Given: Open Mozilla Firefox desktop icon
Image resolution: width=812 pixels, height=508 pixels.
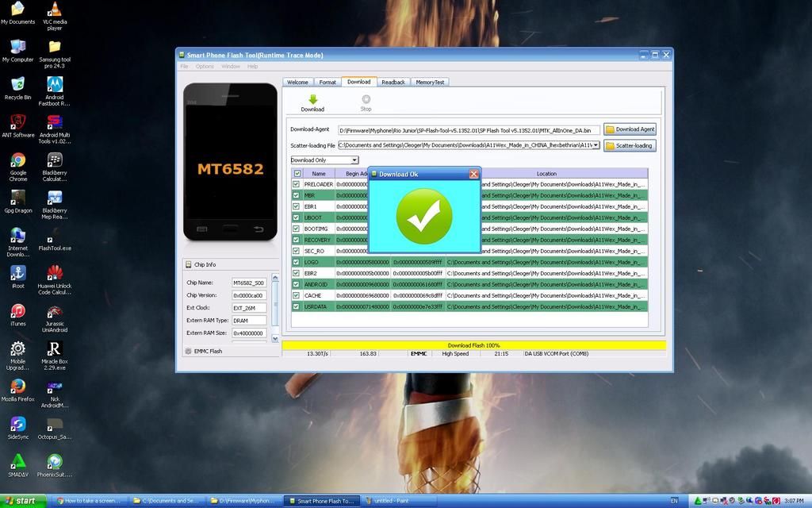Looking at the screenshot, I should (x=17, y=387).
